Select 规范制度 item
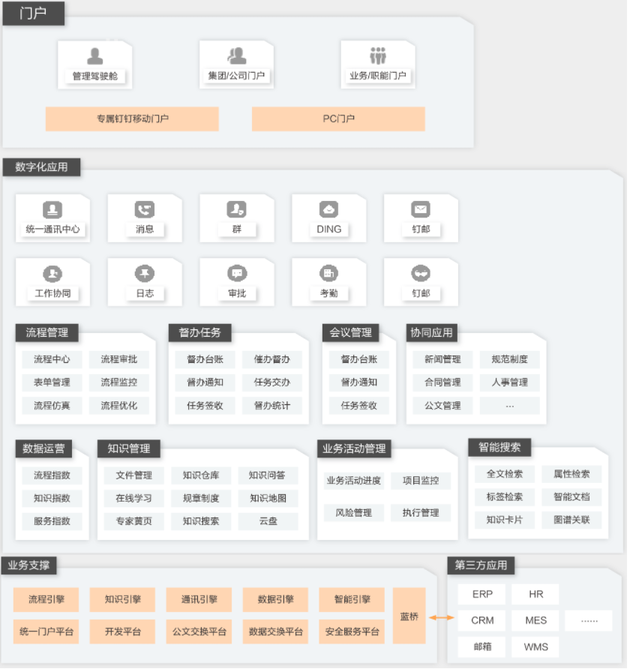The height and width of the screenshot is (672, 630). [510, 361]
